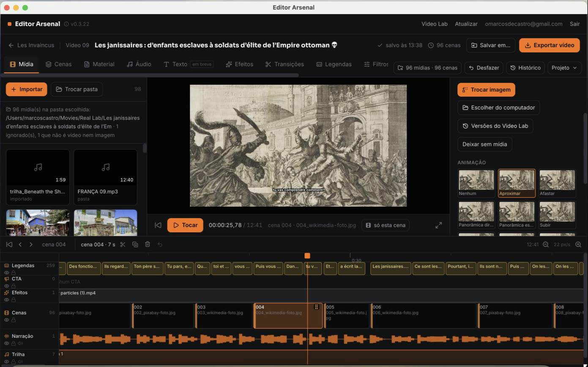Click the narration waveform in the timeline
Screen dimensions: 588x367
pos(321,339)
